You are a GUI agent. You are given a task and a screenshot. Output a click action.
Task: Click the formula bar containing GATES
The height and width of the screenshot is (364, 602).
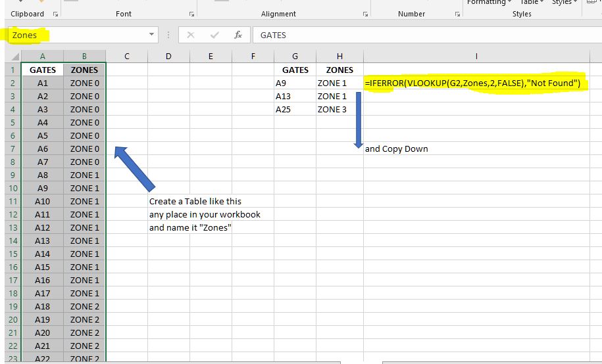point(427,35)
